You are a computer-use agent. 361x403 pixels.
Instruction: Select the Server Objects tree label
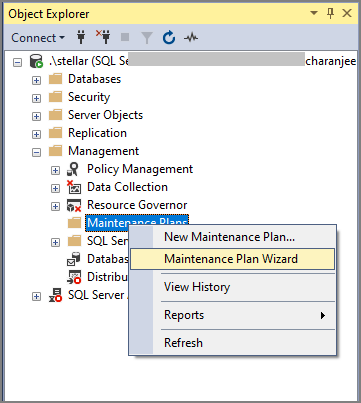(x=105, y=115)
